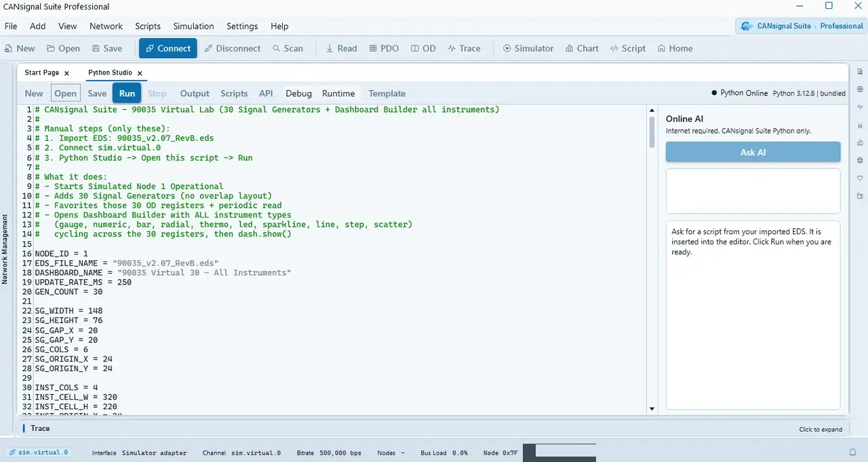Open the Add menu
868x462 pixels.
pos(38,26)
